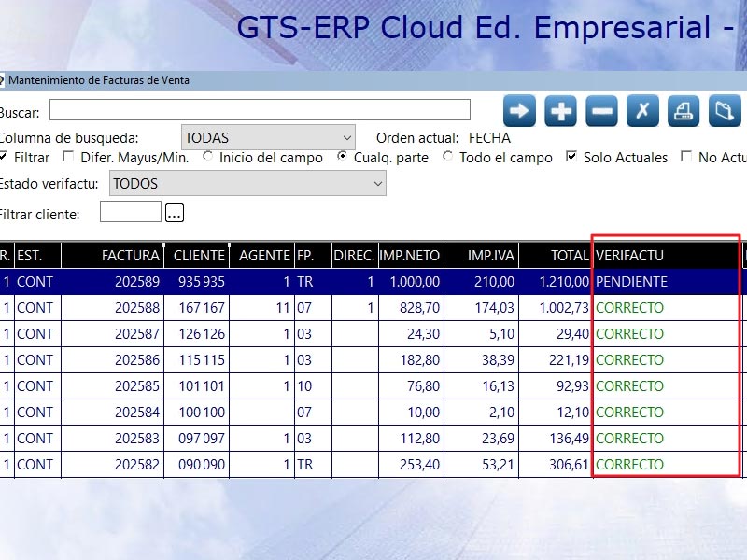The height and width of the screenshot is (560, 747).
Task: Open client lookup ellipsis button
Action: pyautogui.click(x=175, y=214)
